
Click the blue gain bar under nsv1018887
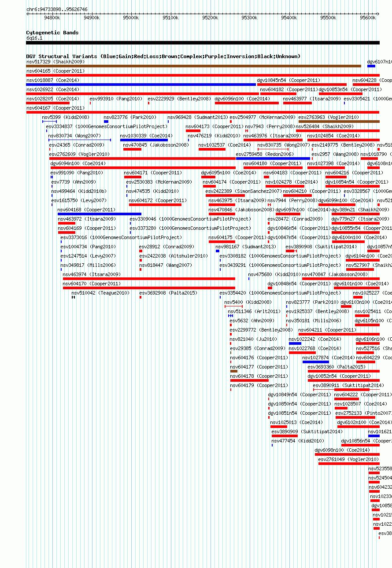pos(141,85)
